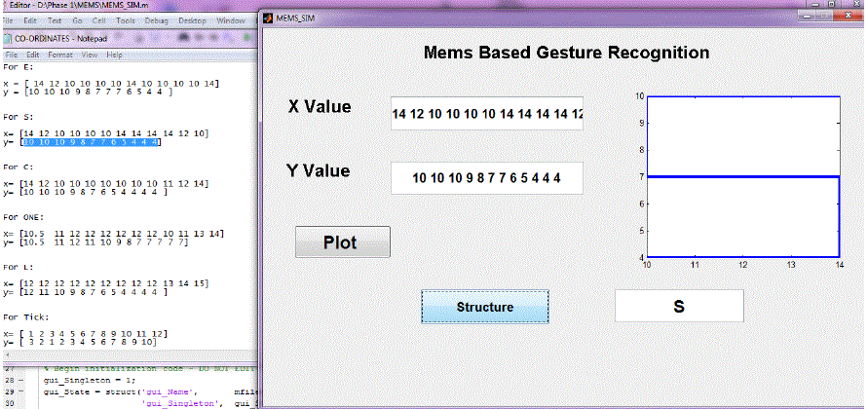This screenshot has width=868, height=409.
Task: Click inside the blue plot axes area
Action: [743, 176]
